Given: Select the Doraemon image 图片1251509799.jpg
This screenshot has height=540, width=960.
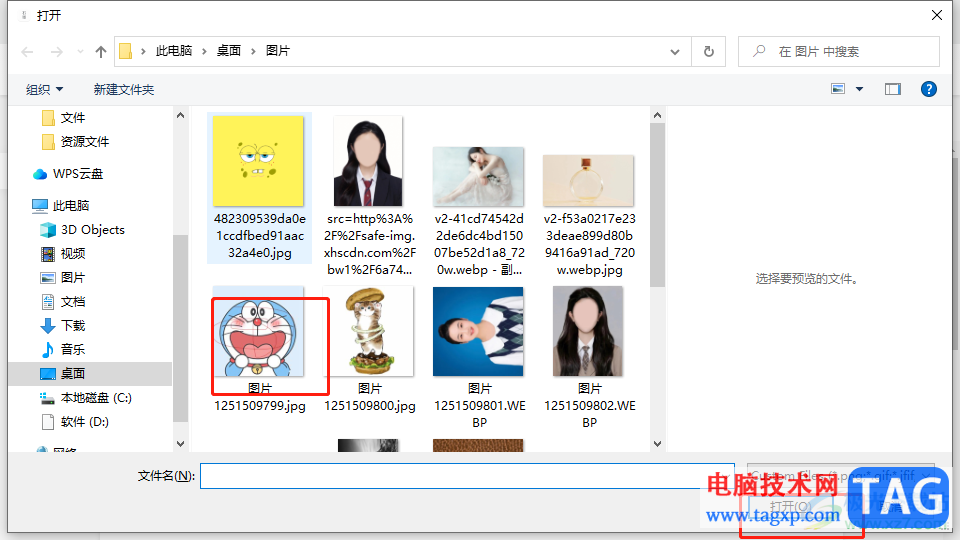Looking at the screenshot, I should pyautogui.click(x=258, y=331).
